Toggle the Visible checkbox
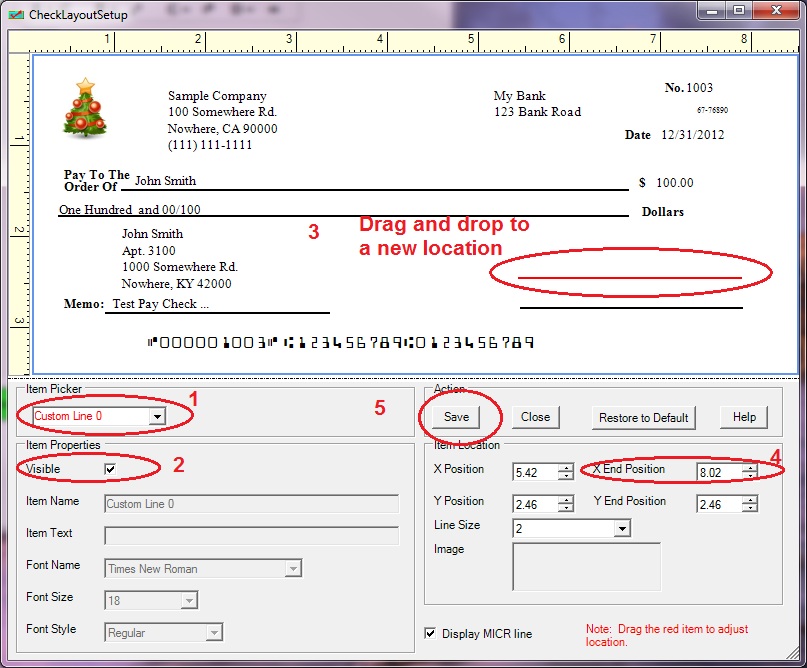 pyautogui.click(x=111, y=468)
